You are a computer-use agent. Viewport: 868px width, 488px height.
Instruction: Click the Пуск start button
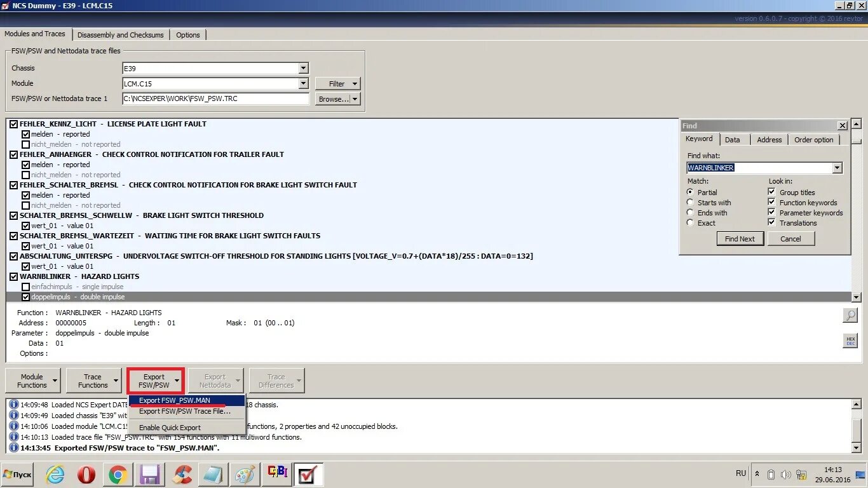coord(17,475)
